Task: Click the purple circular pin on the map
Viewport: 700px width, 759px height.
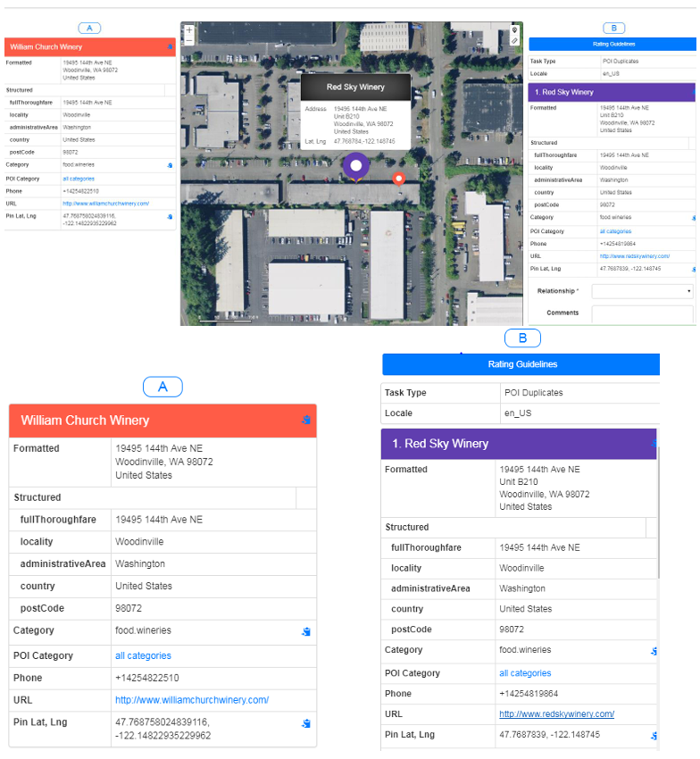Action: click(356, 166)
